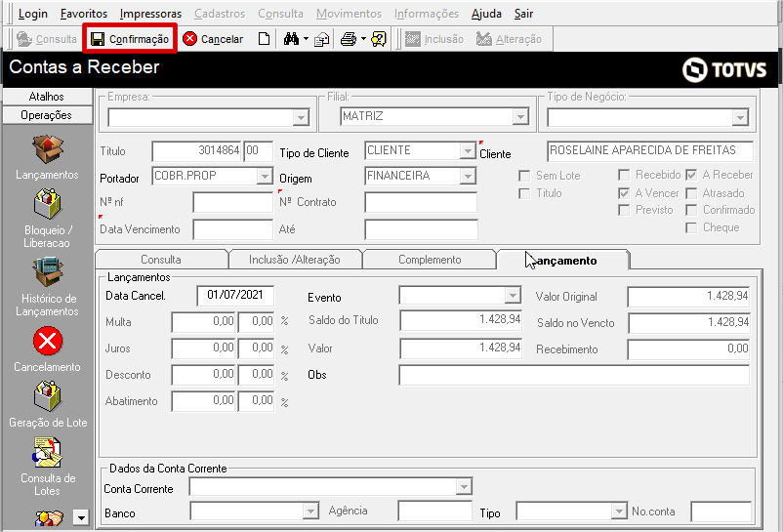The width and height of the screenshot is (783, 532).
Task: Toggle the A Receber checkbox
Action: (691, 175)
